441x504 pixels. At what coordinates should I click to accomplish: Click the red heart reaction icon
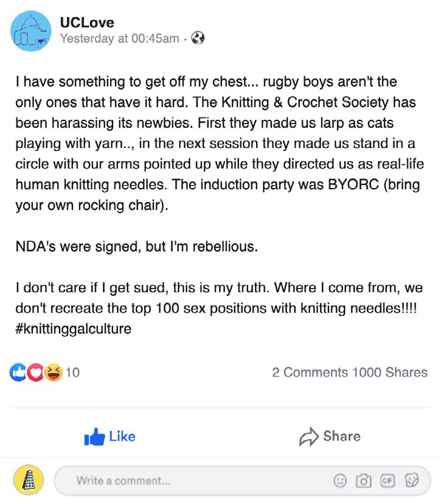(35, 372)
